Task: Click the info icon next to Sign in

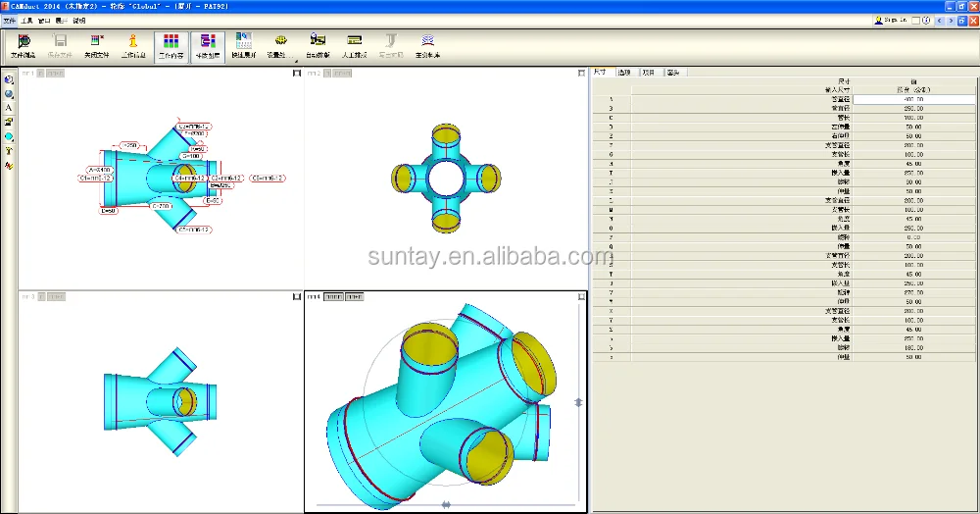Action: pyautogui.click(x=926, y=21)
